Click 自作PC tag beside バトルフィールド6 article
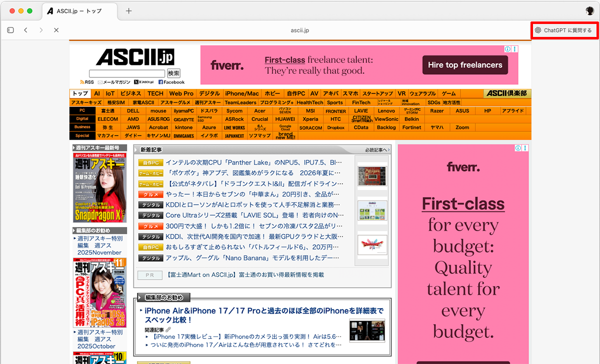The width and height of the screenshot is (600, 364). point(151,247)
